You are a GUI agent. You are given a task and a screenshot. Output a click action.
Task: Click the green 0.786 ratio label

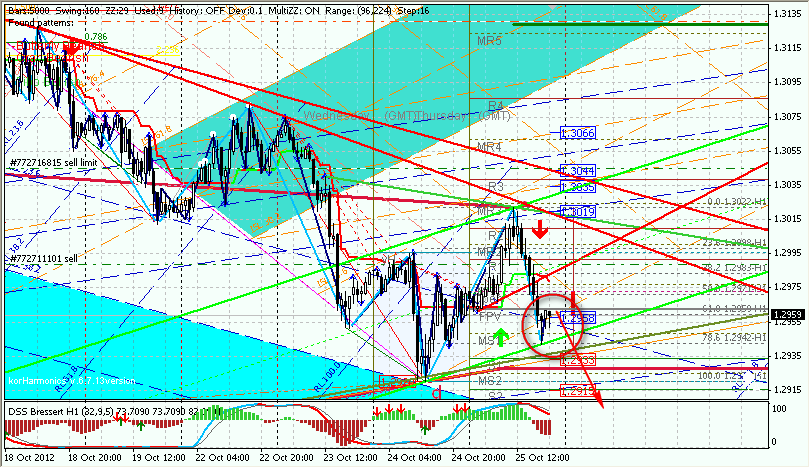pyautogui.click(x=96, y=37)
